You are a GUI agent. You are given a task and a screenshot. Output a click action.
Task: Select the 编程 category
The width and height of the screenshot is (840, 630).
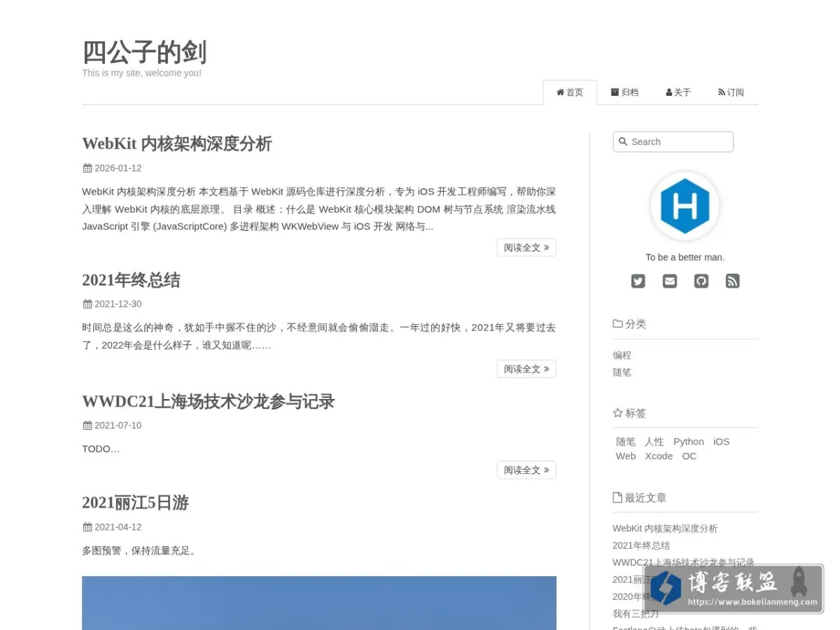click(x=622, y=355)
